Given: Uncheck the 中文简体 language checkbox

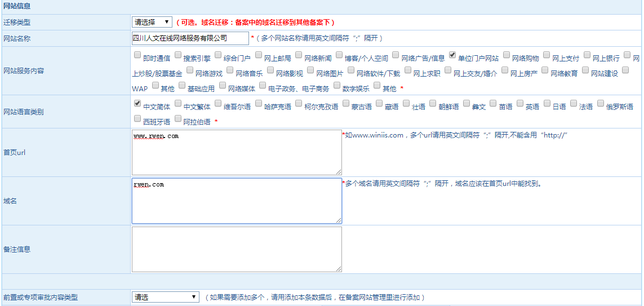Looking at the screenshot, I should (x=137, y=104).
